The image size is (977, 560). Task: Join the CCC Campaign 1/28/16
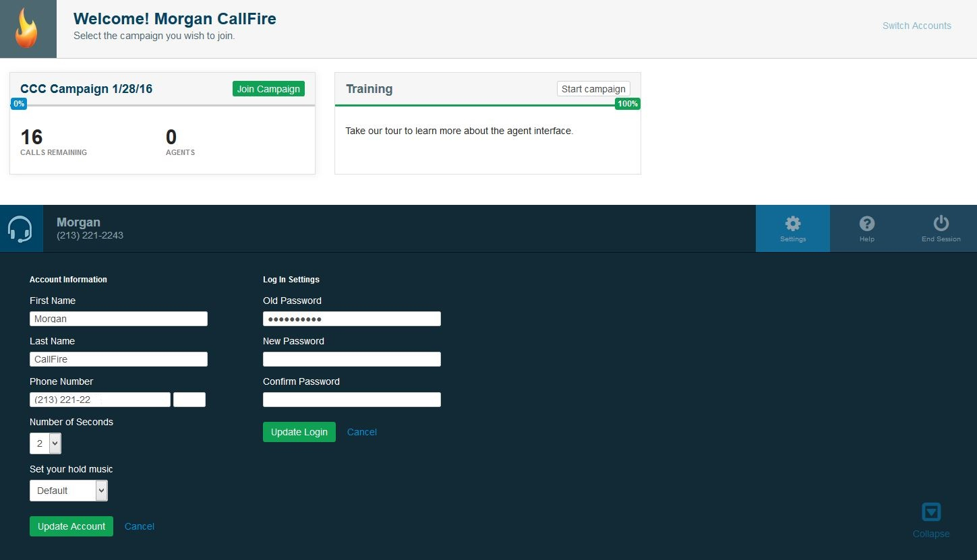click(268, 88)
